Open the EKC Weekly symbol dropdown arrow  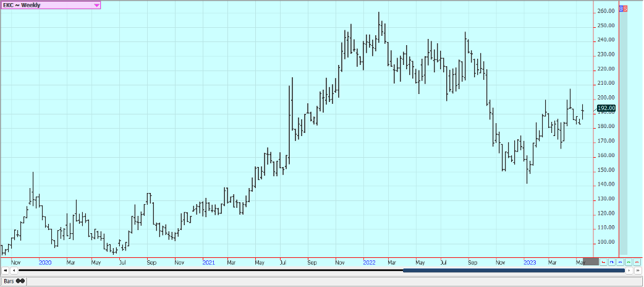pyautogui.click(x=96, y=5)
